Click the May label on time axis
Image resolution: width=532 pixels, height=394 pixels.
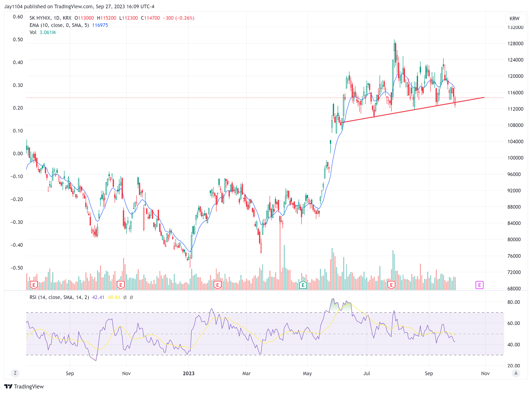click(307, 373)
